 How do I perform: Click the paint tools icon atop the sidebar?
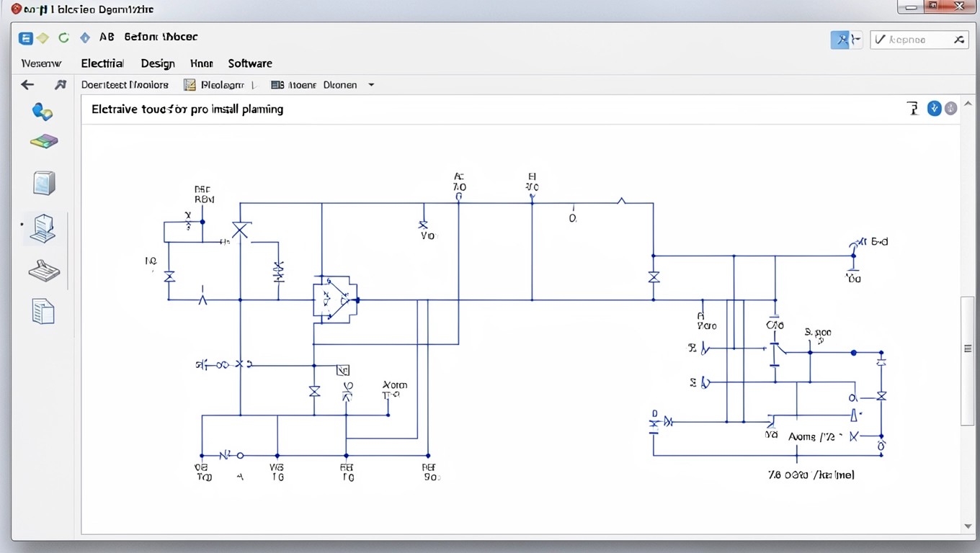43,112
